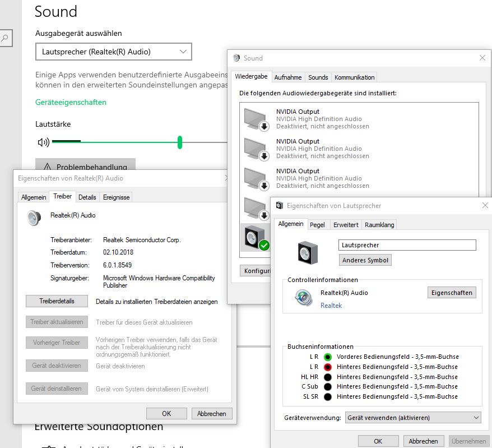Screen dimensions: 492x448
Task: Click the Realtek link under controller info
Action: (331, 306)
